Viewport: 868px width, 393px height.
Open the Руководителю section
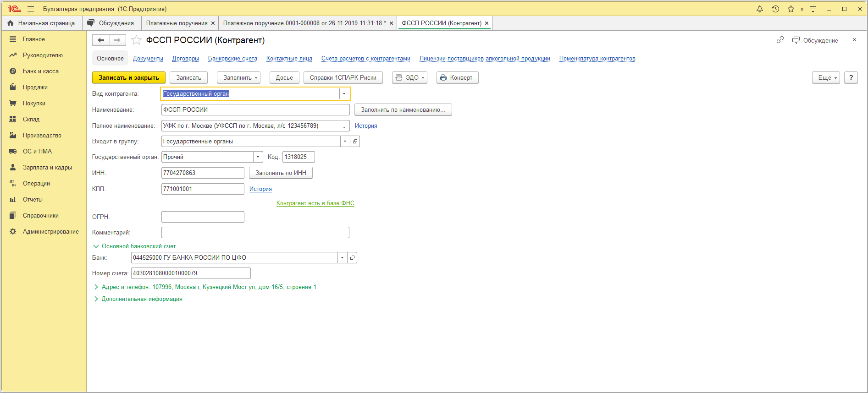tap(44, 55)
